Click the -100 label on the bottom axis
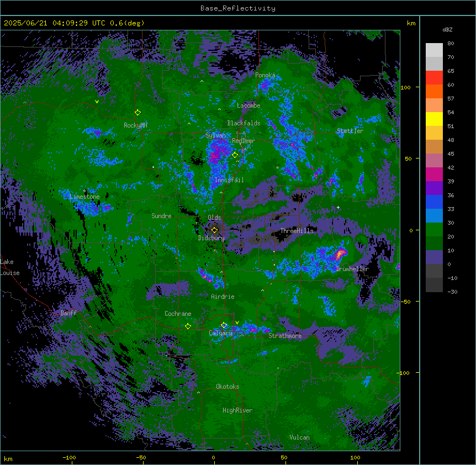 click(x=69, y=458)
